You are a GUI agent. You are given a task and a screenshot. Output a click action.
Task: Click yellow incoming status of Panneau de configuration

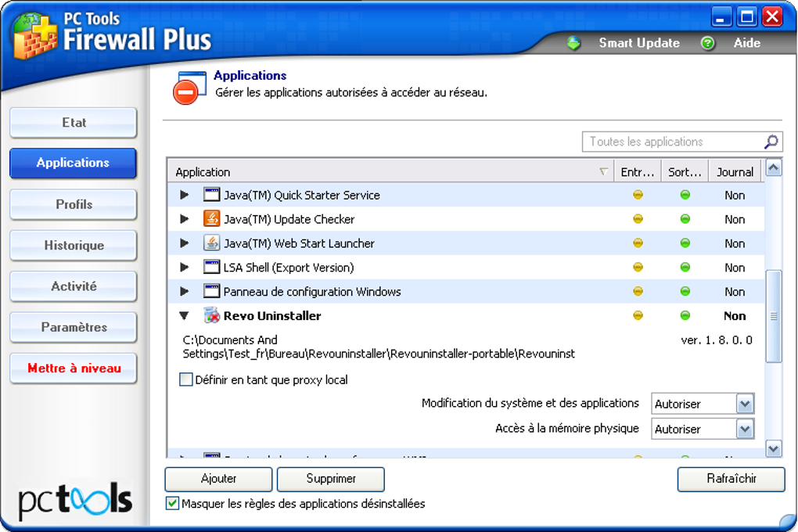638,291
